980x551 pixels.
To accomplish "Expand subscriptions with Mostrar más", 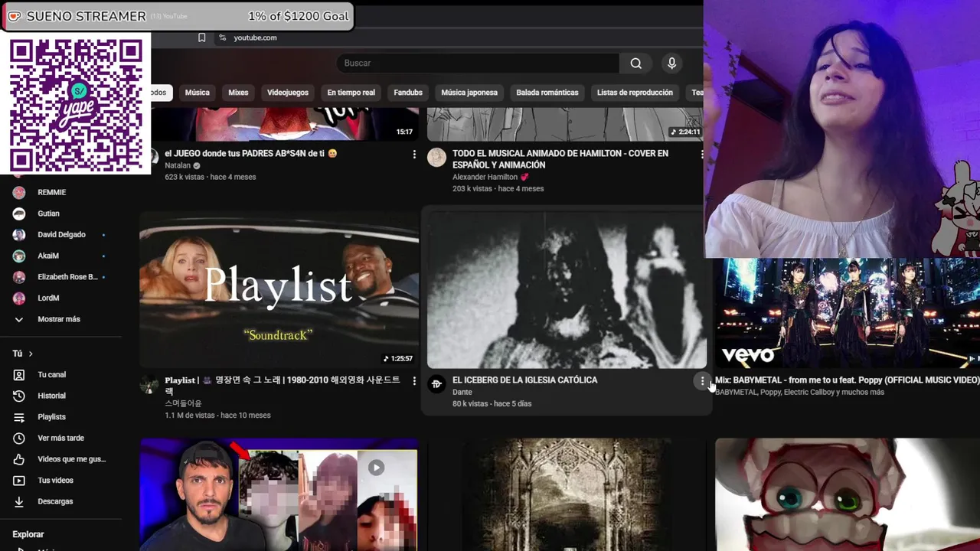I will pyautogui.click(x=59, y=319).
